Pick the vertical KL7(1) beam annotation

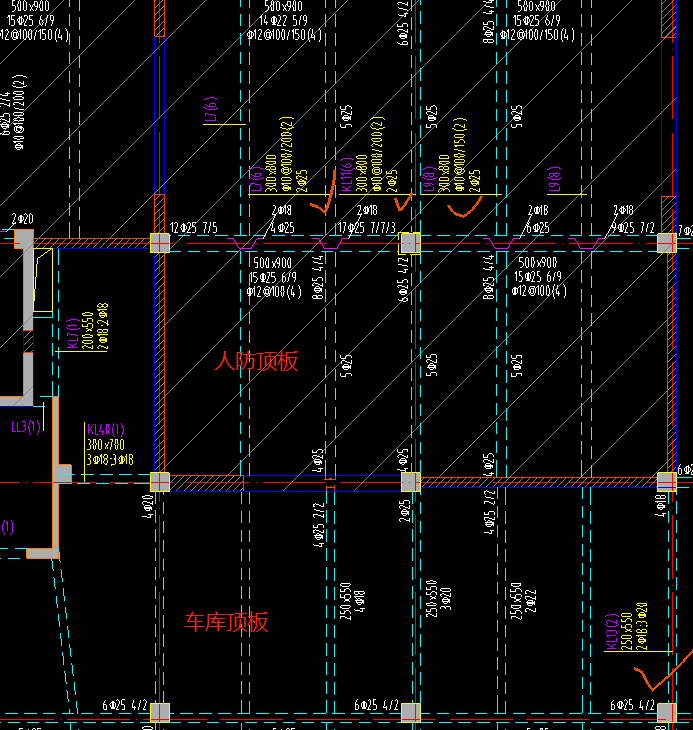click(x=73, y=333)
